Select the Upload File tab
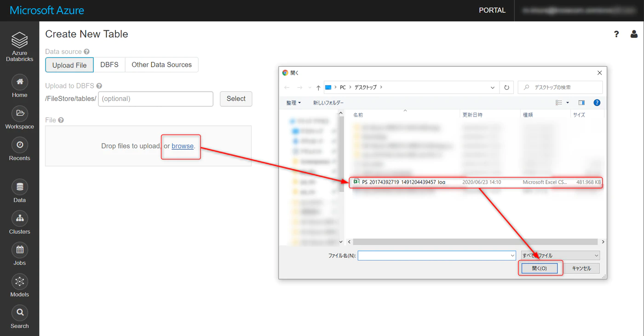This screenshot has width=644, height=336. 69,65
